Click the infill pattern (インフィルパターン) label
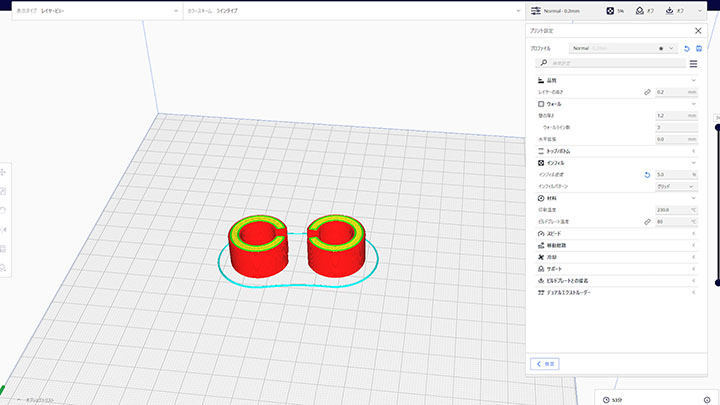This screenshot has width=720, height=405. (x=553, y=186)
